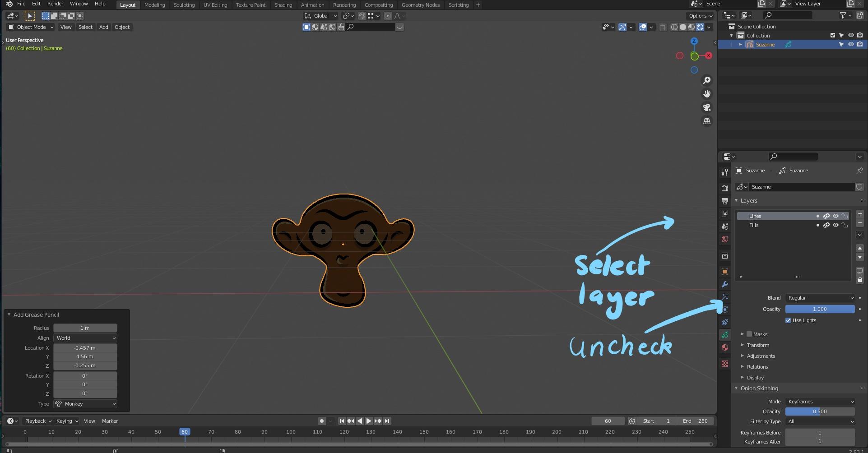This screenshot has width=868, height=453.
Task: Lock the Lines layer
Action: coord(845,216)
